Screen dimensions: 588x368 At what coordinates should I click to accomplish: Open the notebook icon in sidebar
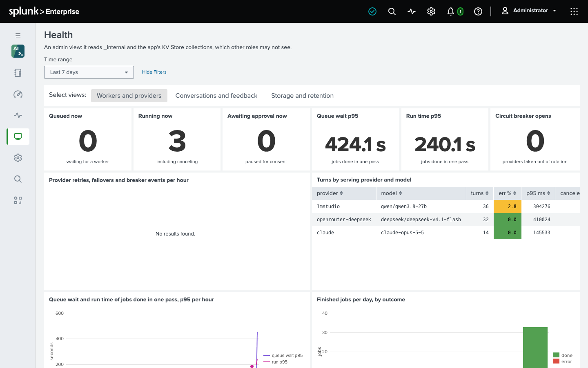(x=18, y=73)
